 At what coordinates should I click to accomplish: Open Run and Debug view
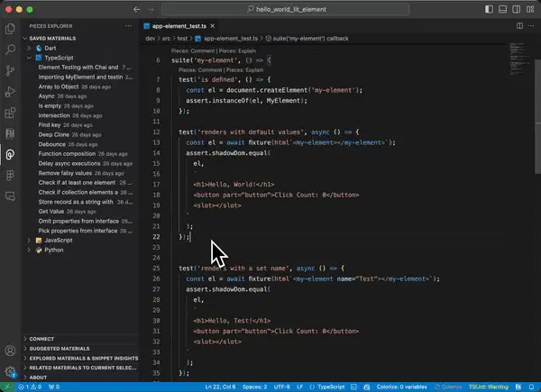click(10, 92)
